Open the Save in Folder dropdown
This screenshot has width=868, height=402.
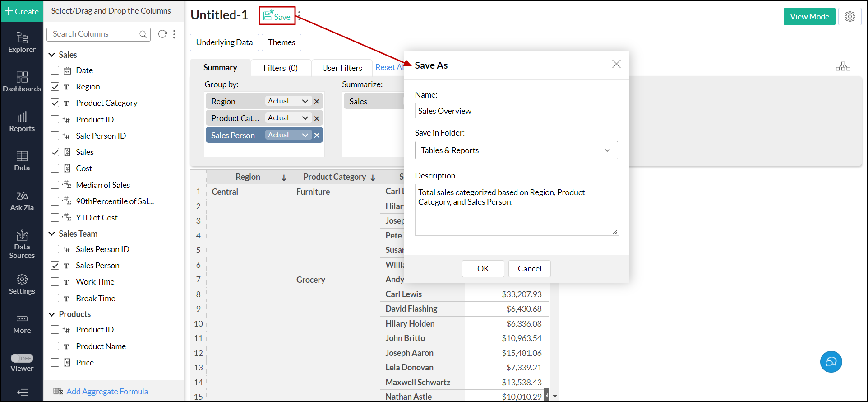click(x=516, y=150)
